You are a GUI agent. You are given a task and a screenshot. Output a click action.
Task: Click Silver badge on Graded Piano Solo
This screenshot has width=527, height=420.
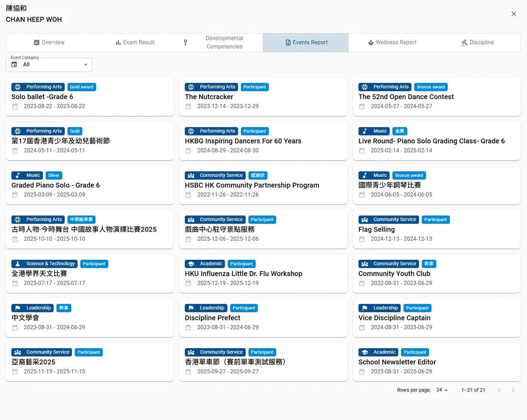(x=54, y=175)
